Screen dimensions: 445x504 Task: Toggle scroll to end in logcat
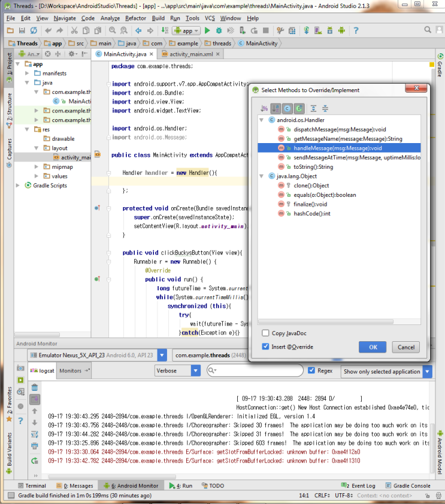(35, 399)
